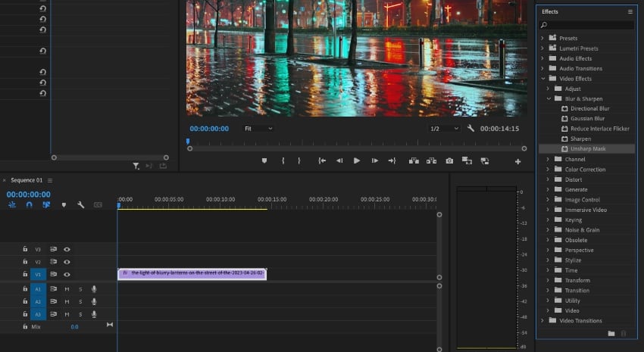Select the Sequence 01 timeline tab
The width and height of the screenshot is (644, 352).
[27, 180]
